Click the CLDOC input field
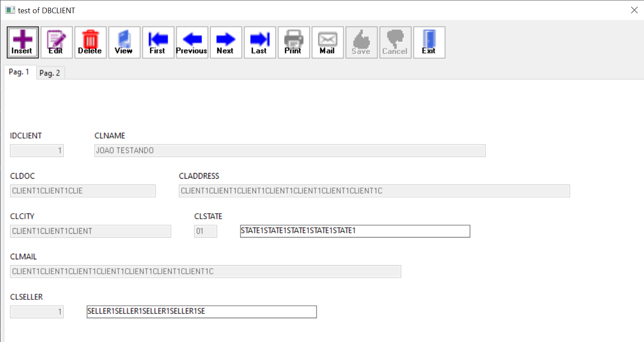 tap(83, 191)
